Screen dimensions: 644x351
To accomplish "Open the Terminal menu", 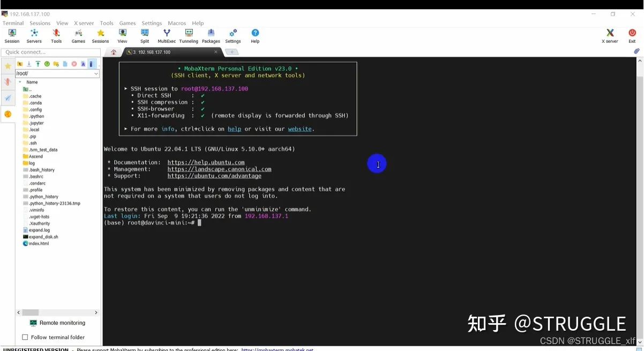I will [x=13, y=23].
